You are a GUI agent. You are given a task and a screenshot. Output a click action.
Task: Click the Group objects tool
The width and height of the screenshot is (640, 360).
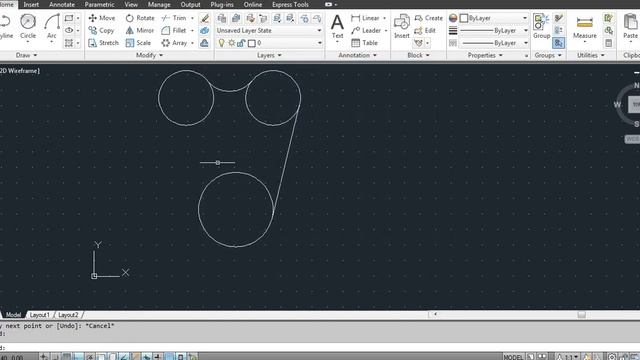tap(541, 27)
